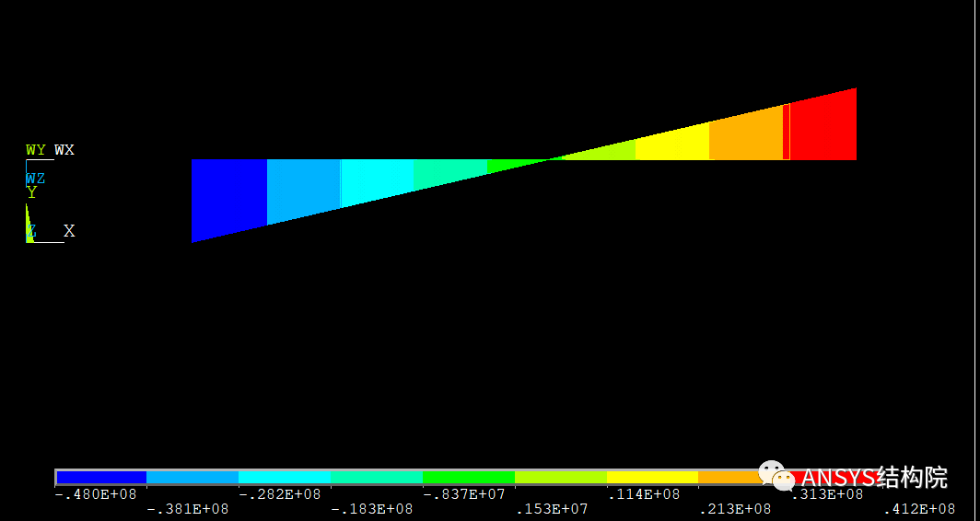Pick the dark blue contour band on diagram
The height and width of the screenshot is (521, 980).
(x=228, y=195)
